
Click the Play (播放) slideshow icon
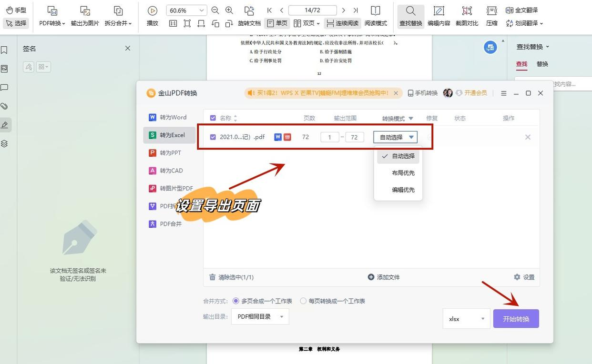153,11
